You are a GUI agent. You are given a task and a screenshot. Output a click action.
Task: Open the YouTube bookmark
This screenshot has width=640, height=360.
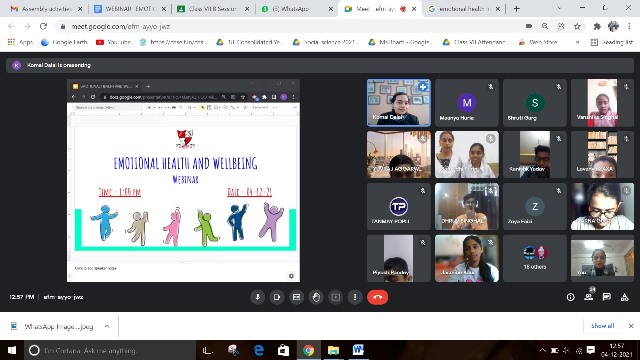coord(113,42)
